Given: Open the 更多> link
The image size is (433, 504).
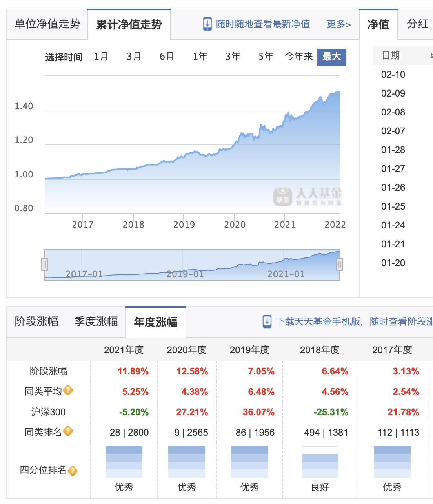Looking at the screenshot, I should click(x=338, y=24).
